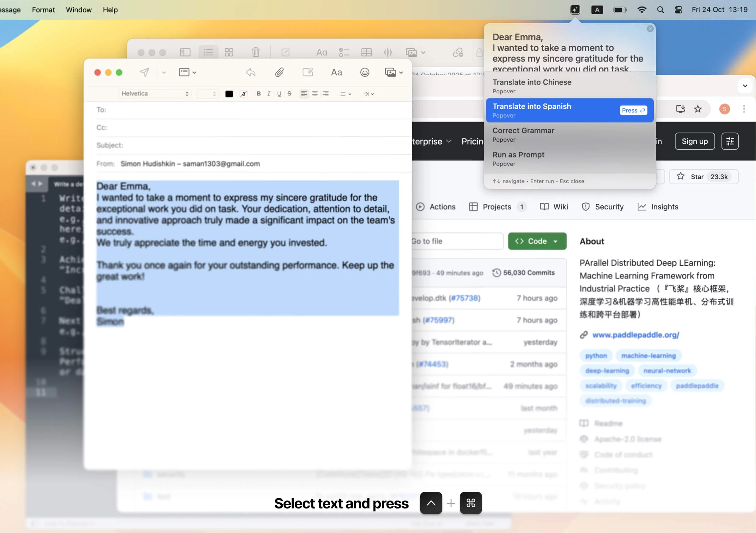Viewport: 756px width, 533px height.
Task: Open the Format menu in the menu bar
Action: pyautogui.click(x=43, y=9)
